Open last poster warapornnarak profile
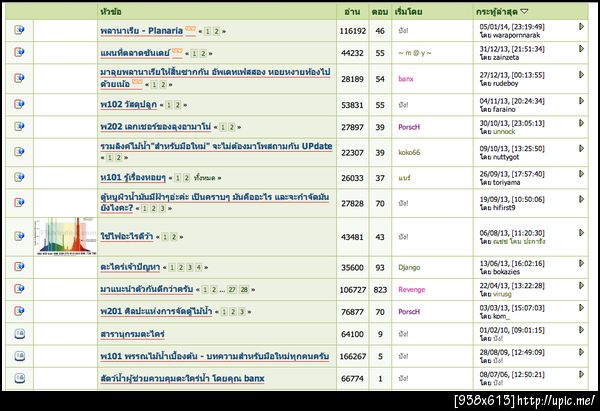600x411 pixels. pos(517,35)
